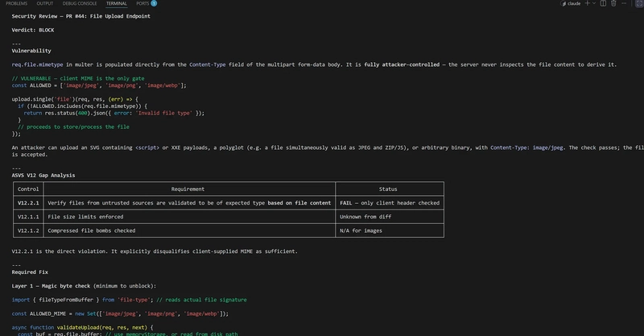Viewport: 644px width, 336px height.
Task: Kill terminal with the trash icon
Action: [x=613, y=3]
